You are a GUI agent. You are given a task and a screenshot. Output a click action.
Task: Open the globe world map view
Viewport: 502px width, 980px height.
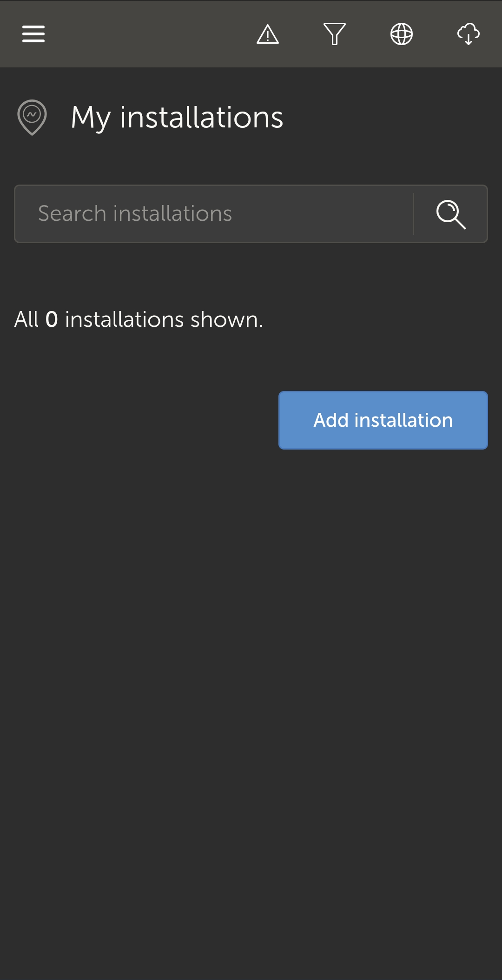point(402,34)
